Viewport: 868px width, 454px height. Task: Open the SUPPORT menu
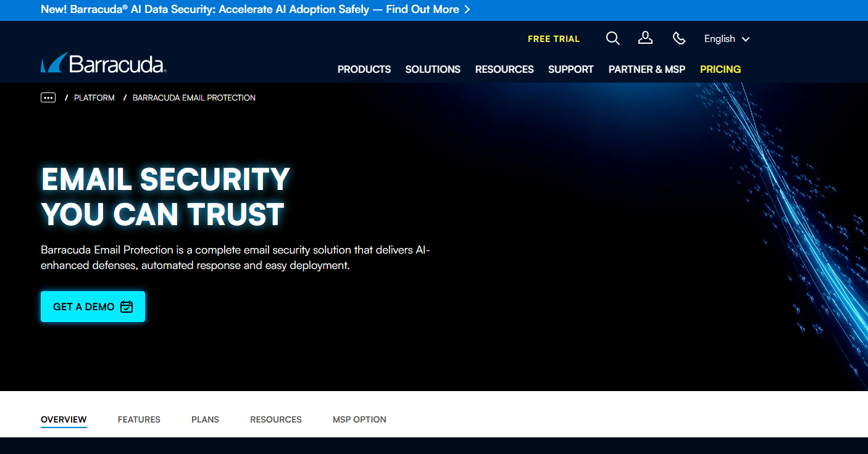[x=571, y=69]
